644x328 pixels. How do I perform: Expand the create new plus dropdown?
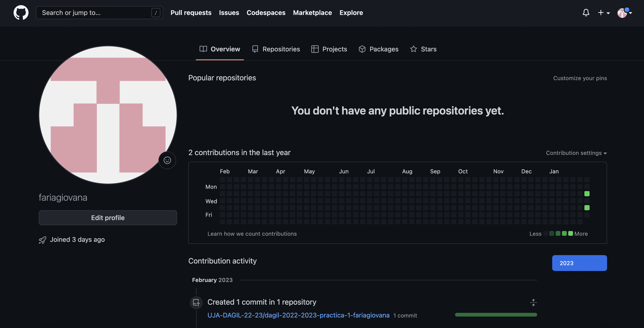point(604,13)
